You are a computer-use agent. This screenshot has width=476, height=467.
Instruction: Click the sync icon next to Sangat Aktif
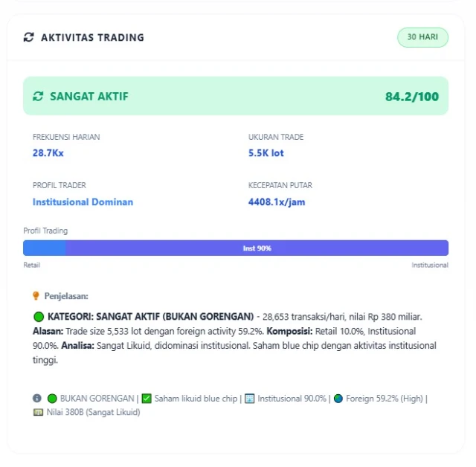coord(38,96)
